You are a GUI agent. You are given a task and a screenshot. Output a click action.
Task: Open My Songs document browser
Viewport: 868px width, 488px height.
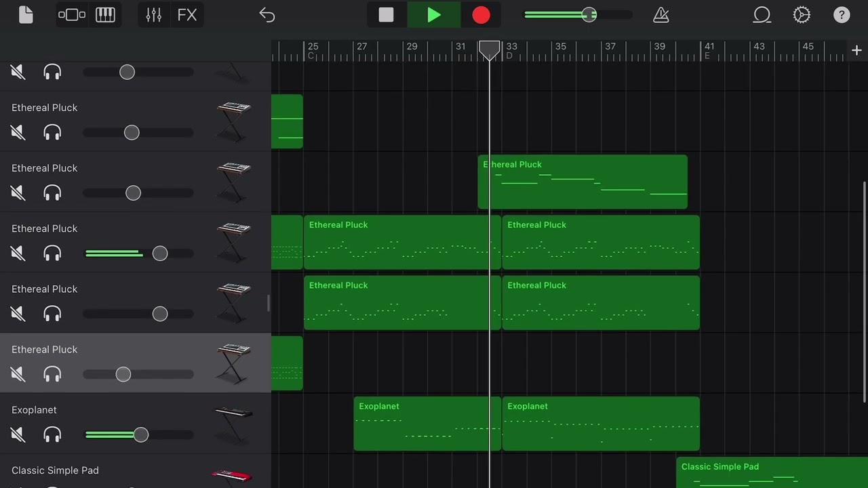pyautogui.click(x=26, y=15)
